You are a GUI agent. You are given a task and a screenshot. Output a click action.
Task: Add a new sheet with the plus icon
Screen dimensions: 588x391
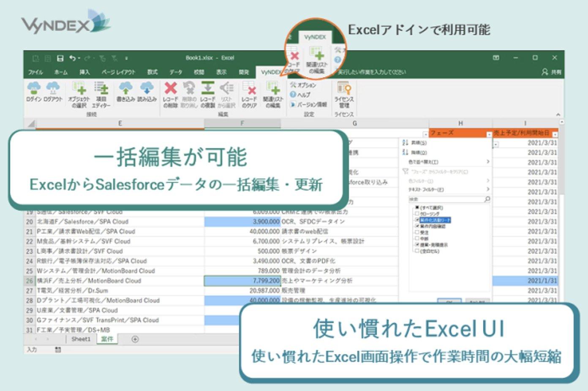135,339
